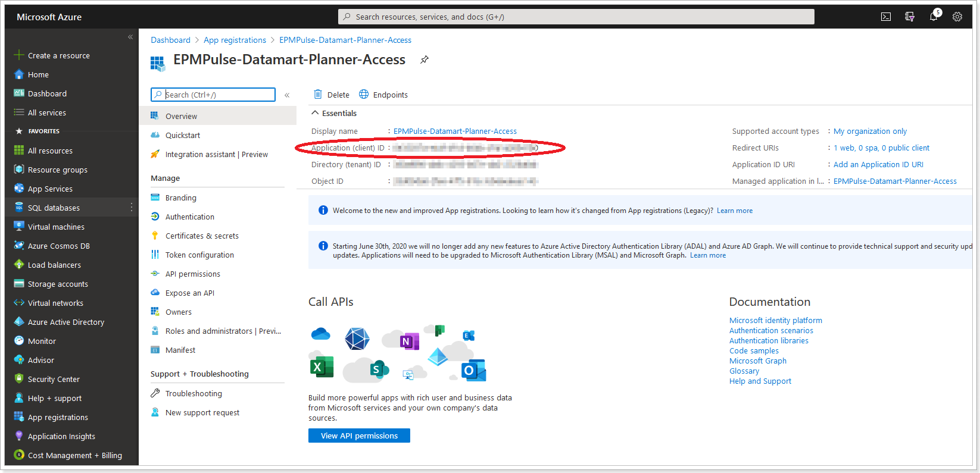This screenshot has height=473, width=980.
Task: Open Cloud Shell icon in top bar
Action: pos(886,17)
